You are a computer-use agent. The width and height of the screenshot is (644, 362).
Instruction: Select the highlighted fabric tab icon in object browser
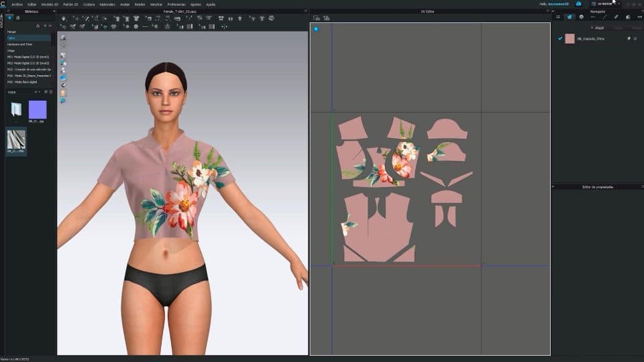click(570, 17)
